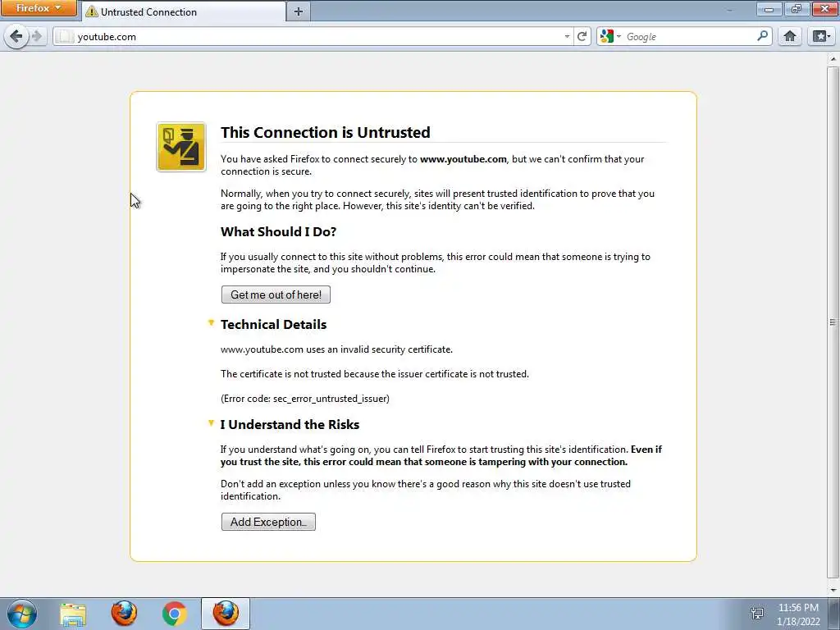840x630 pixels.
Task: Open the bookmarks menu button
Action: tap(821, 36)
